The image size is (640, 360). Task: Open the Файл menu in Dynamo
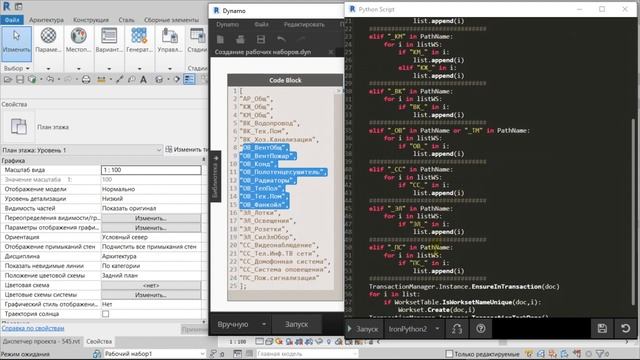click(x=261, y=24)
